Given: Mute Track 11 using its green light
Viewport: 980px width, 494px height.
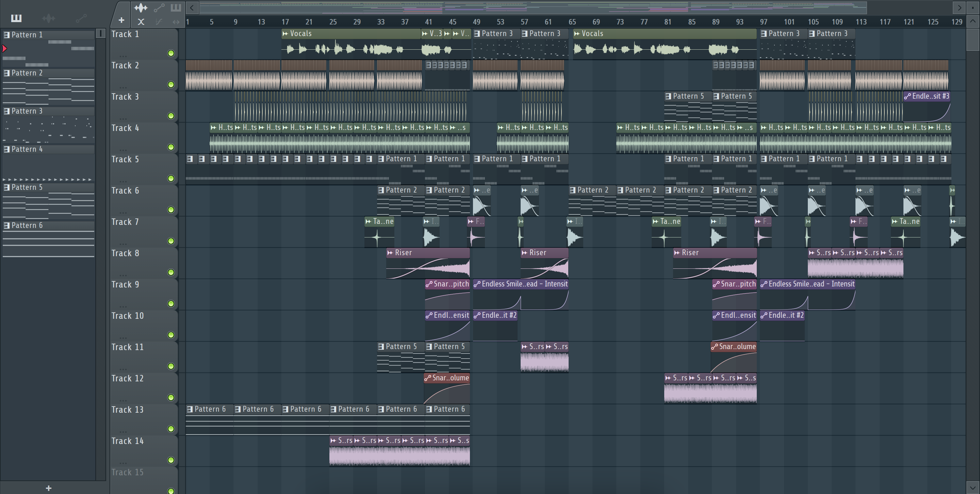Looking at the screenshot, I should tap(171, 366).
